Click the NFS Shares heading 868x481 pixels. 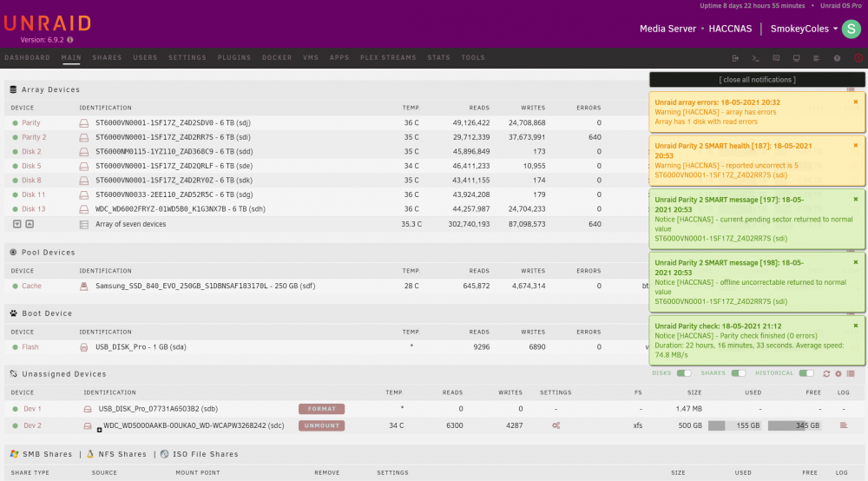[122, 454]
